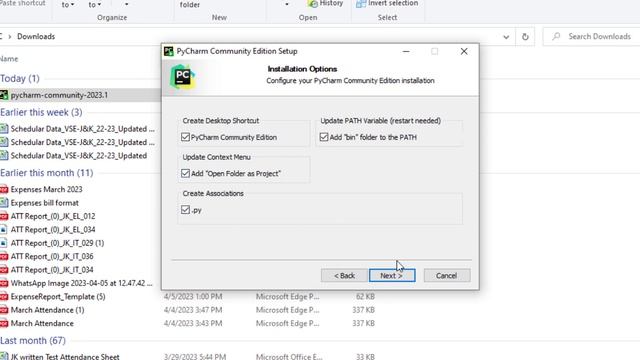Screen dimensions: 640x360
Task: Click the icon beside Expenses bill format
Action: click(4, 203)
